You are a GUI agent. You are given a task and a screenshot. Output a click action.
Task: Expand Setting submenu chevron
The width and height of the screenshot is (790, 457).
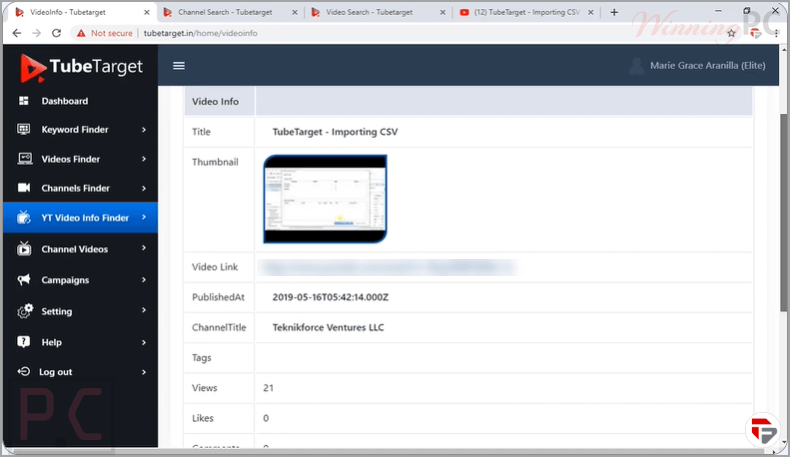tap(144, 310)
